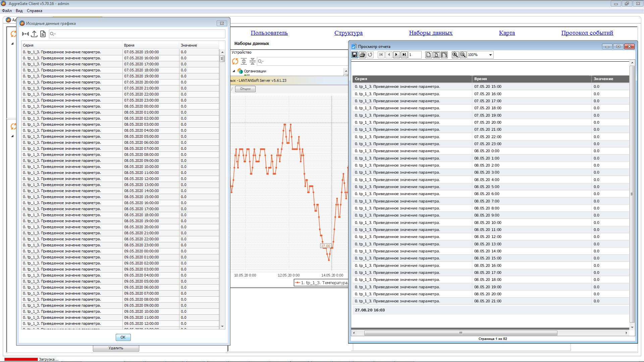This screenshot has width=644, height=362.
Task: Open the zoom percentage dropdown showing 100%
Action: click(x=490, y=55)
